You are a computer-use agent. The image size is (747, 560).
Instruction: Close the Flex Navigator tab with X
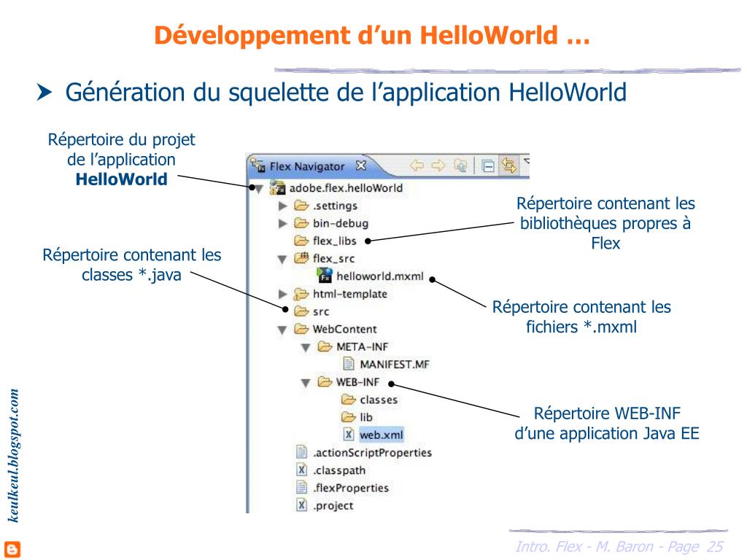(x=361, y=166)
